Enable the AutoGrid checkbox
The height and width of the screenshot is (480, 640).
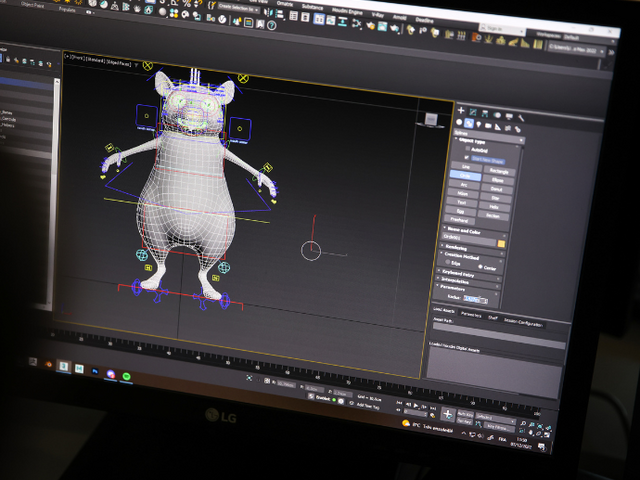click(466, 149)
